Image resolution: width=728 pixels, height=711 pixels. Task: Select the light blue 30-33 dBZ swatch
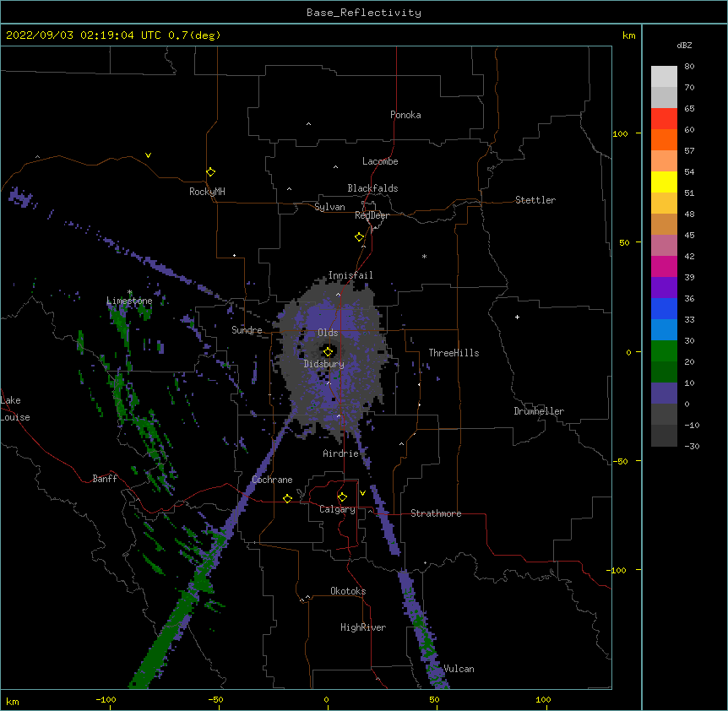point(664,330)
